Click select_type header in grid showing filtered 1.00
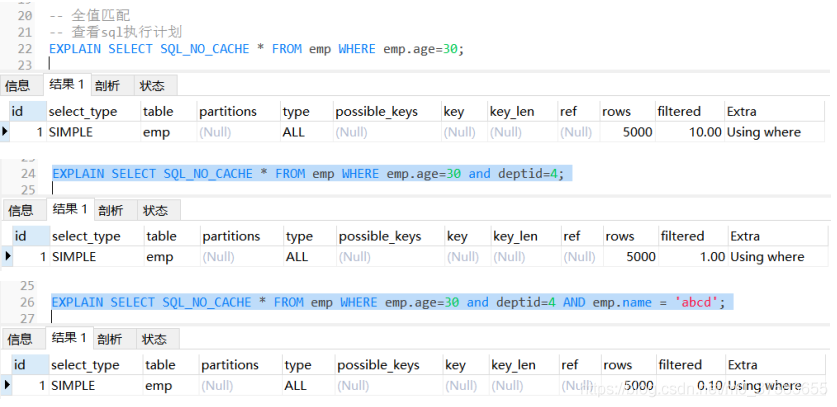This screenshot has height=407, width=837. [86, 236]
